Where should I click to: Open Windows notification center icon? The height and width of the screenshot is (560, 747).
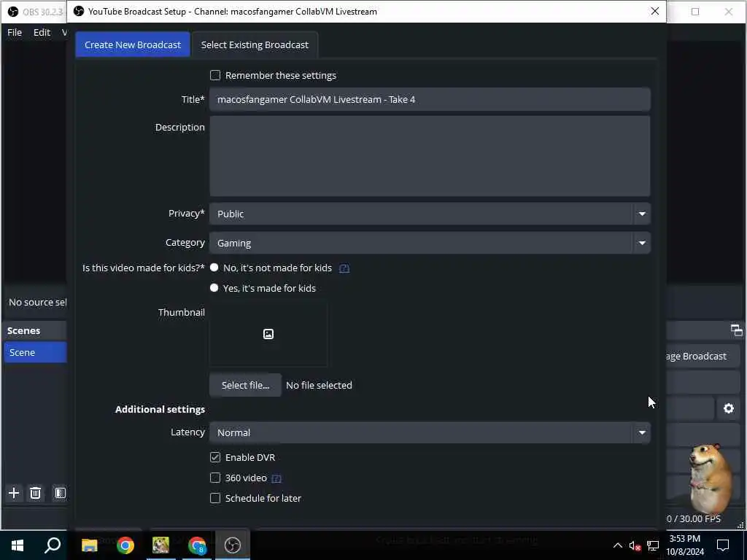pyautogui.click(x=723, y=545)
